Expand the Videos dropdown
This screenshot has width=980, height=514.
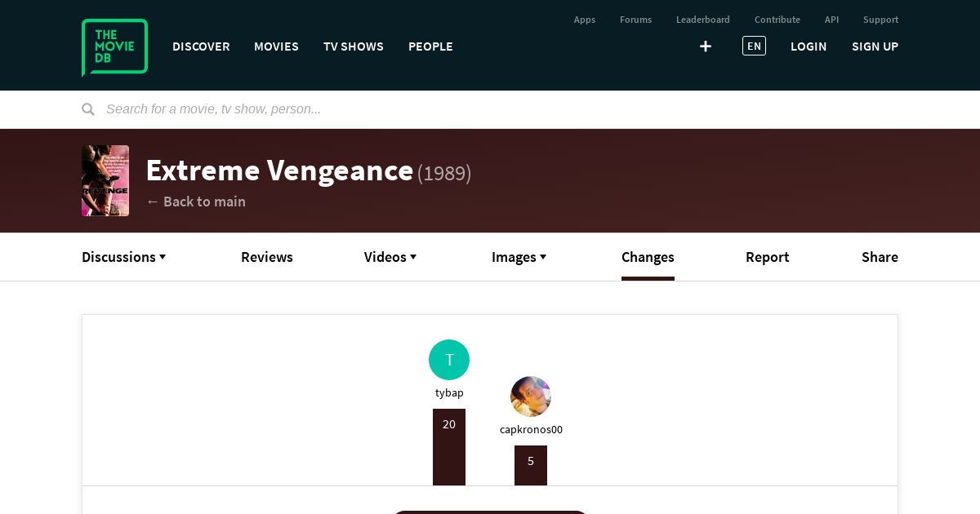390,257
